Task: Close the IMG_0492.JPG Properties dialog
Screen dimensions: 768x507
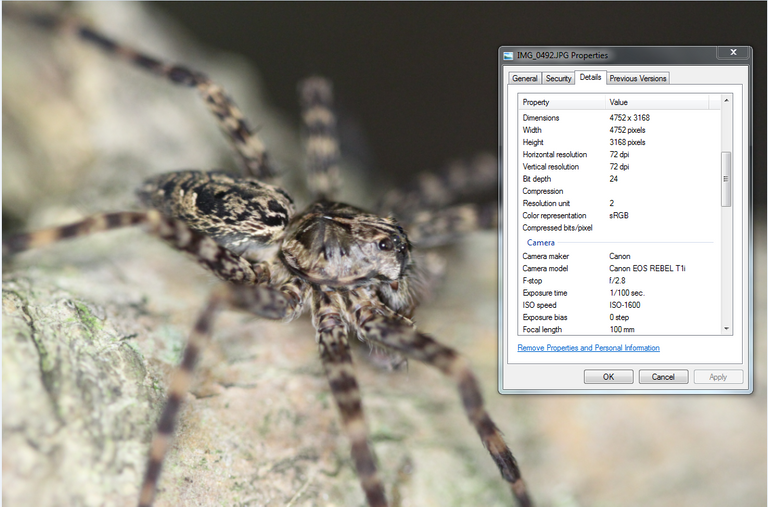Action: click(734, 53)
